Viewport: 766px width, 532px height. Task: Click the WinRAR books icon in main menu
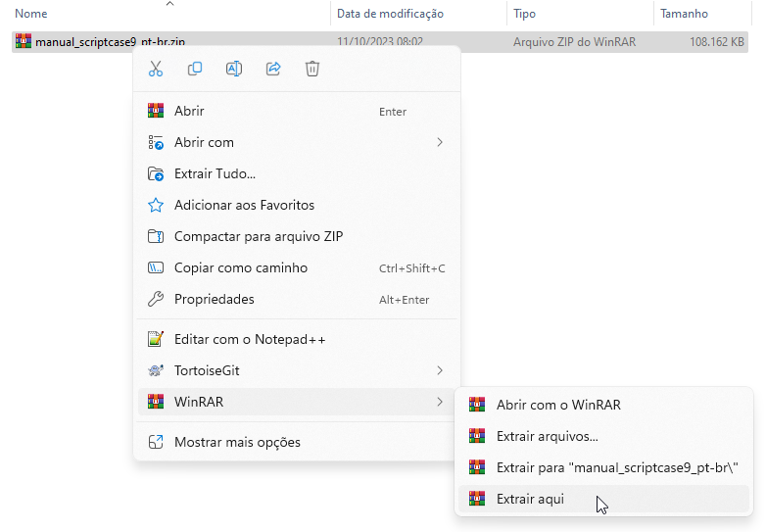coord(156,402)
